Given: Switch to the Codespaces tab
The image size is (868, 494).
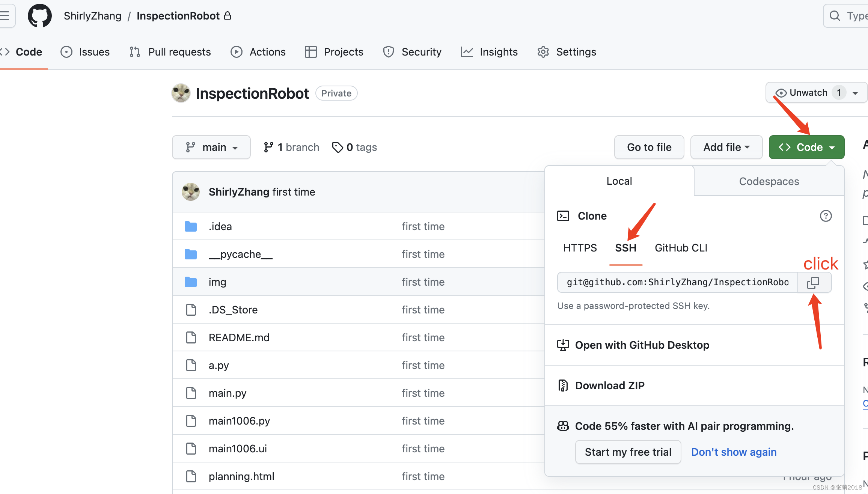Looking at the screenshot, I should click(x=769, y=181).
